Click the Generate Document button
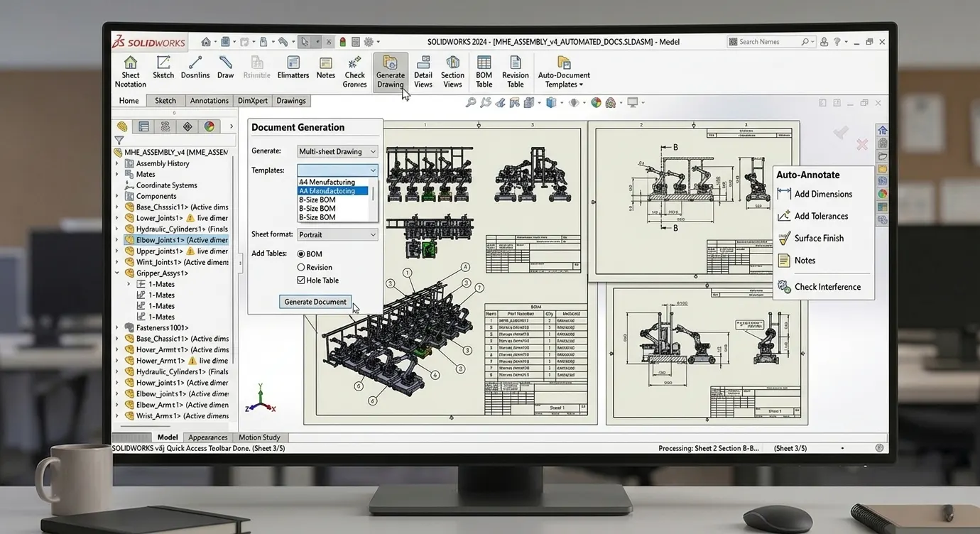This screenshot has width=980, height=534. click(315, 302)
